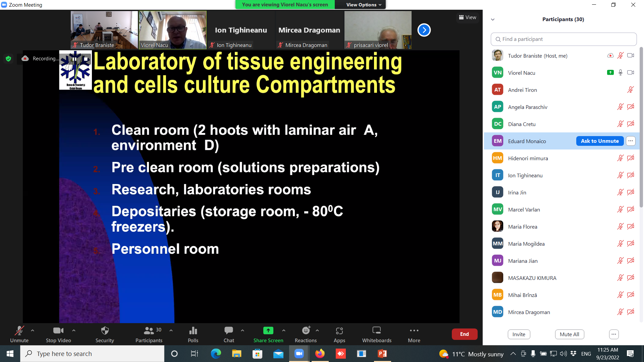The height and width of the screenshot is (362, 644).
Task: Click the green Share Screen button
Action: [268, 334]
